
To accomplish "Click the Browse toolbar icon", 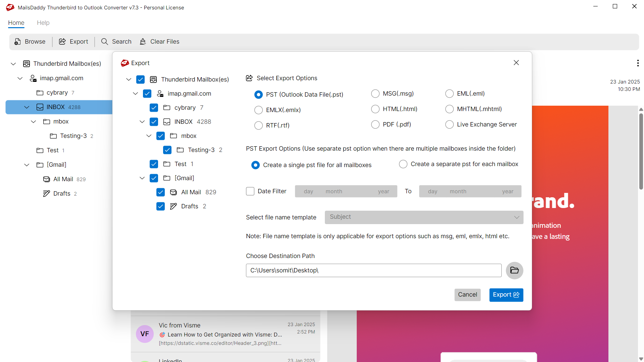I will [x=17, y=42].
